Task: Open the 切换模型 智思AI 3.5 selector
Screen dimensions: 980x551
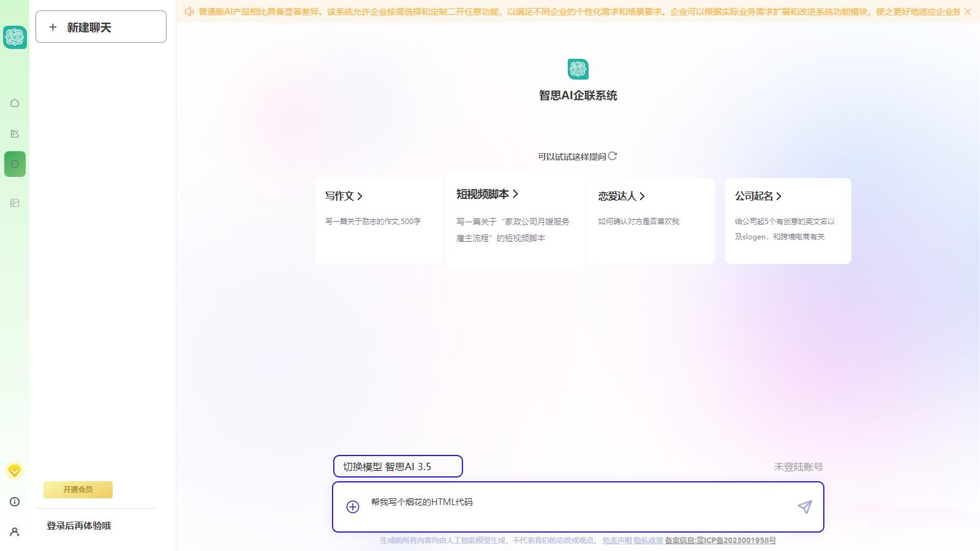Action: (398, 467)
